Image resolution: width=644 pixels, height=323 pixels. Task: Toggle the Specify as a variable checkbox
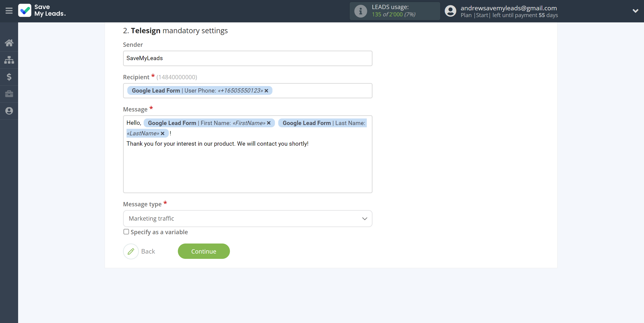point(126,232)
